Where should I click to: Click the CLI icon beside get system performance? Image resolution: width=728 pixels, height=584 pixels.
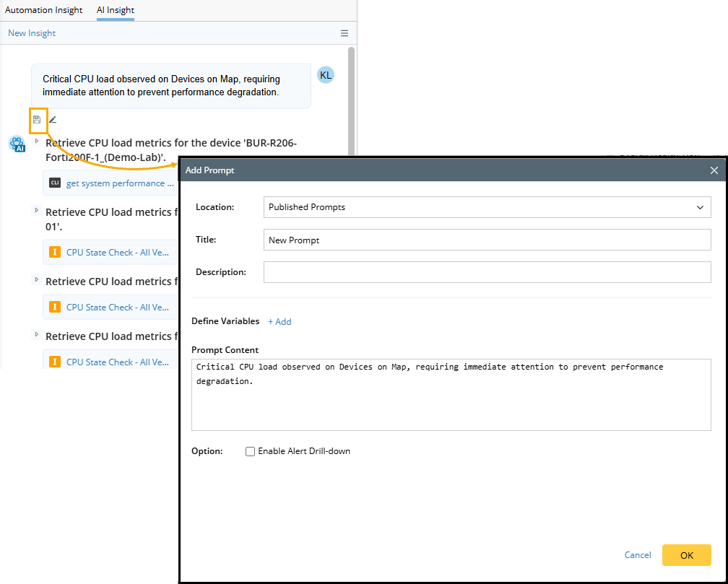pos(55,183)
